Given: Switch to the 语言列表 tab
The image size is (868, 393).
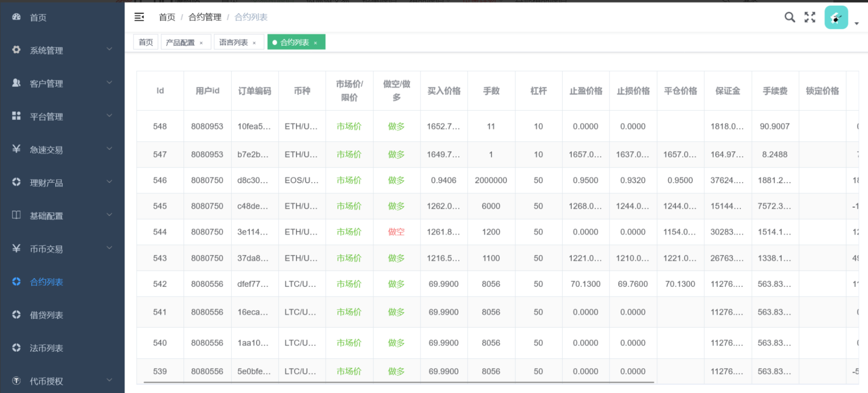Looking at the screenshot, I should (233, 43).
